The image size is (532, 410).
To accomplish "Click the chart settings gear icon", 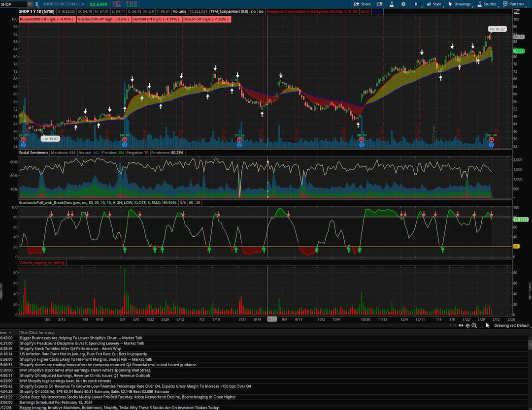I will click(x=403, y=4).
